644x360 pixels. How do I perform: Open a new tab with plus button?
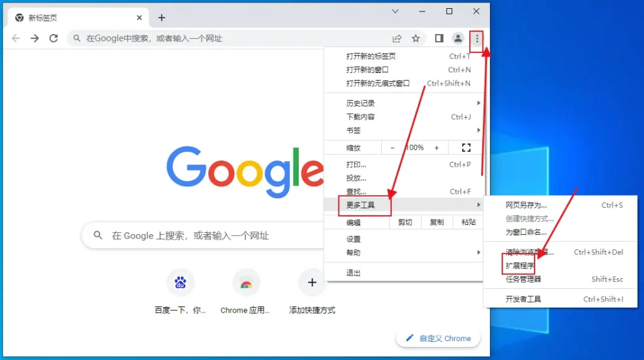[162, 18]
